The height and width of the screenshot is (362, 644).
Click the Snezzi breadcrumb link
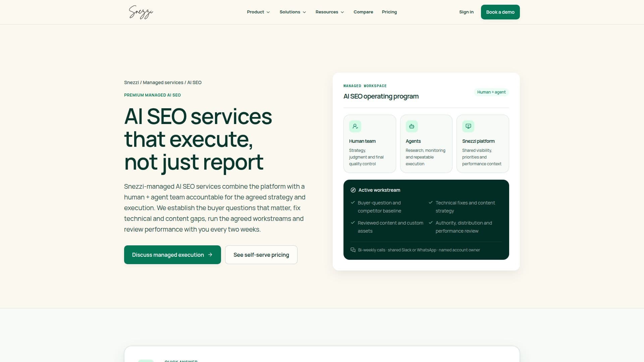tap(131, 82)
